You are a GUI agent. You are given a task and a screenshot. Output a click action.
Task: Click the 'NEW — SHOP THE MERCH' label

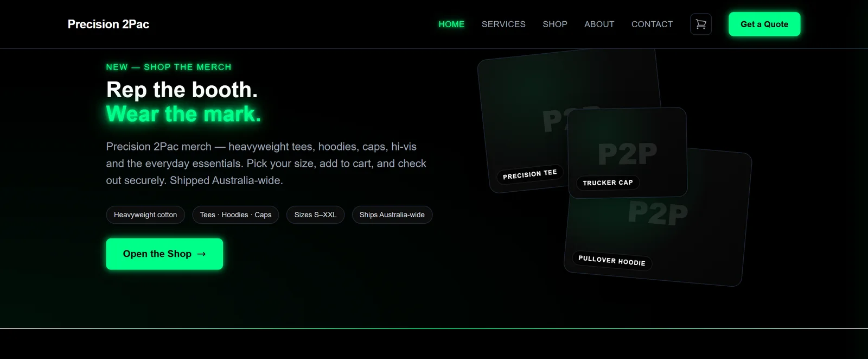169,67
